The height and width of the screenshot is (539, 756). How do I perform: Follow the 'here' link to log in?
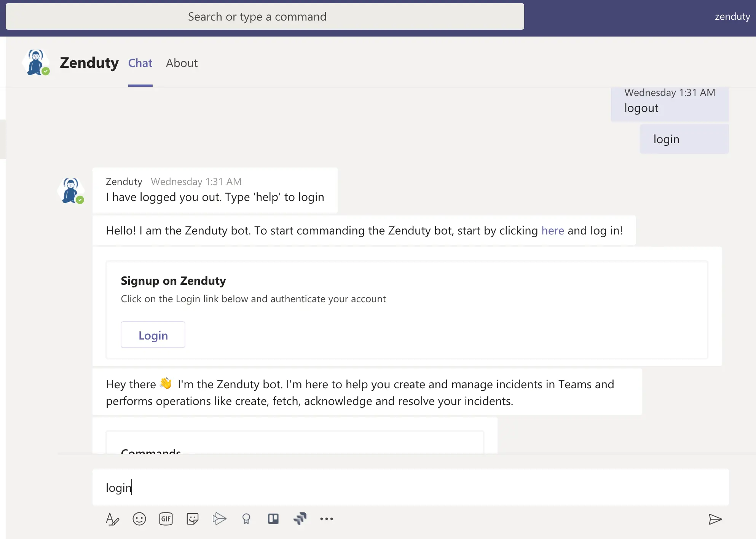[x=552, y=231]
